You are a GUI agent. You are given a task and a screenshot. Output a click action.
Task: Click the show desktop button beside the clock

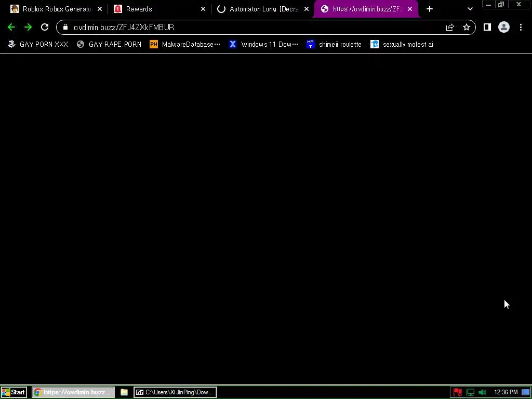526,392
